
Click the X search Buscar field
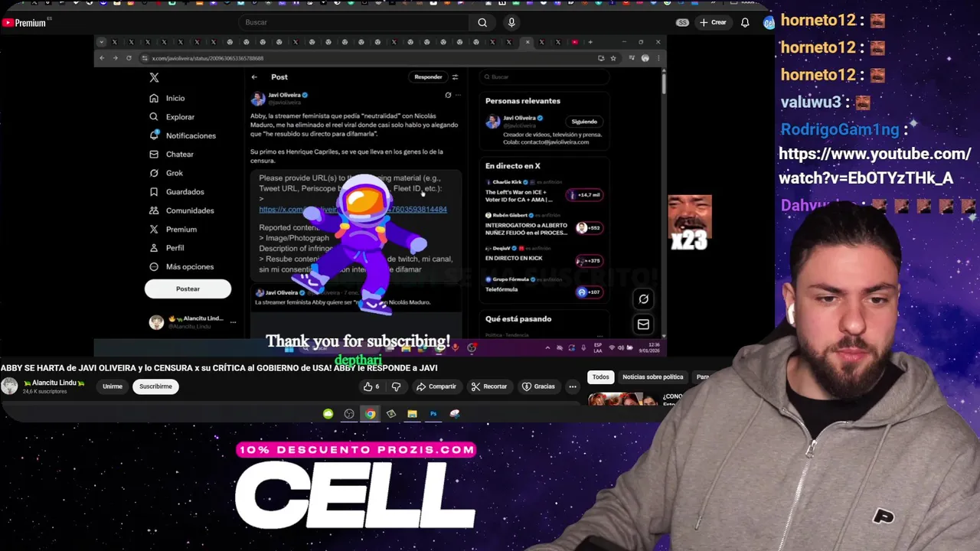point(545,77)
